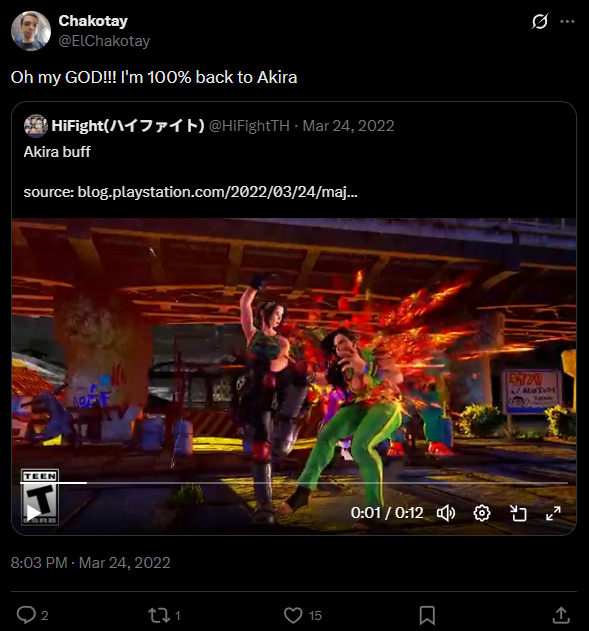This screenshot has height=631, width=589.
Task: Pop out video to picture-in-picture
Action: (x=518, y=513)
